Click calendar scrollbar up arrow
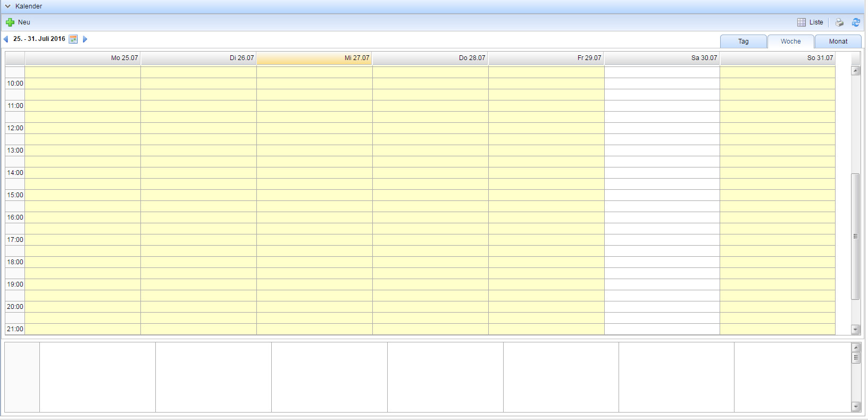The image size is (868, 420). [x=856, y=71]
